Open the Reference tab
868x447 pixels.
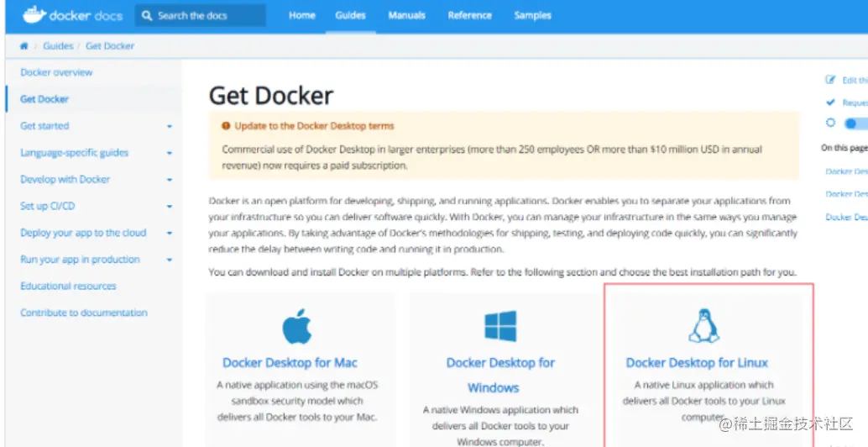(469, 15)
